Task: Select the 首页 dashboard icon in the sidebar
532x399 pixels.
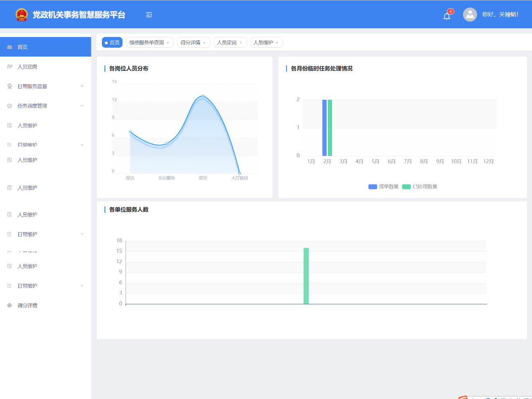Action: point(10,47)
